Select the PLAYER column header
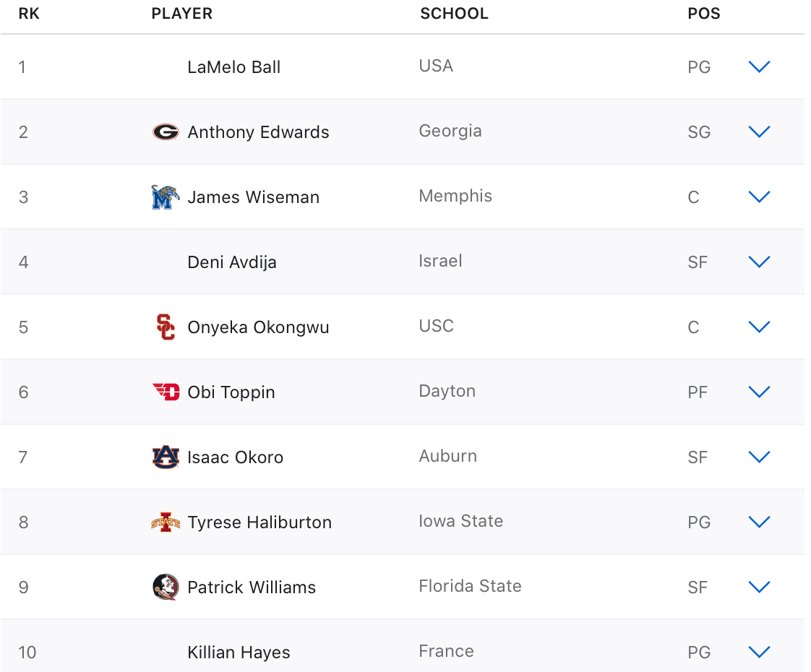This screenshot has height=672, width=811. pyautogui.click(x=182, y=14)
